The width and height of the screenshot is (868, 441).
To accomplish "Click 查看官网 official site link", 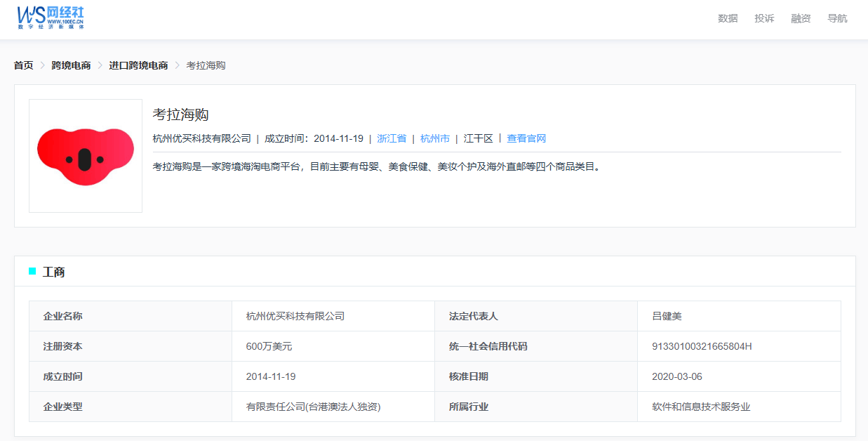I will coord(526,138).
